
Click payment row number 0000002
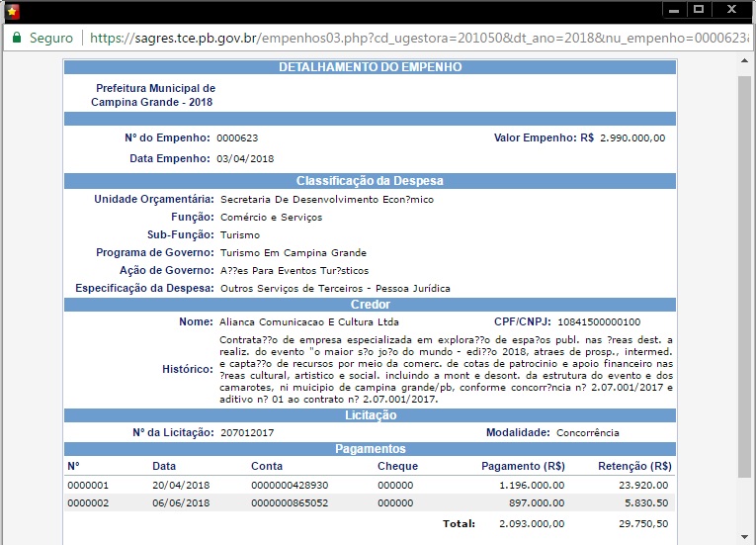[88, 503]
